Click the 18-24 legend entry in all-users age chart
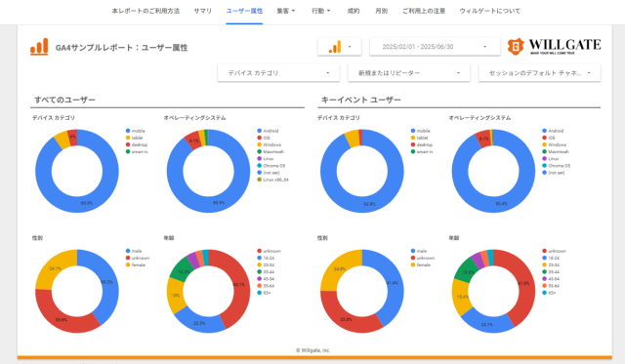The image size is (625, 364). click(x=266, y=258)
